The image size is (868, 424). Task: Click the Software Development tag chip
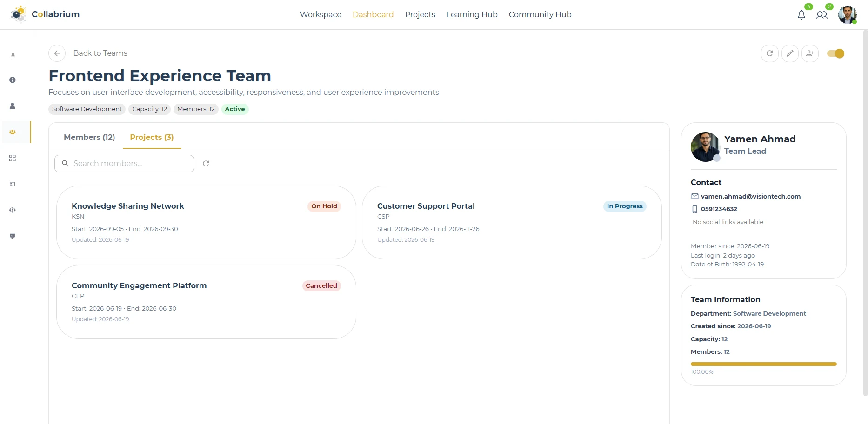pos(87,109)
